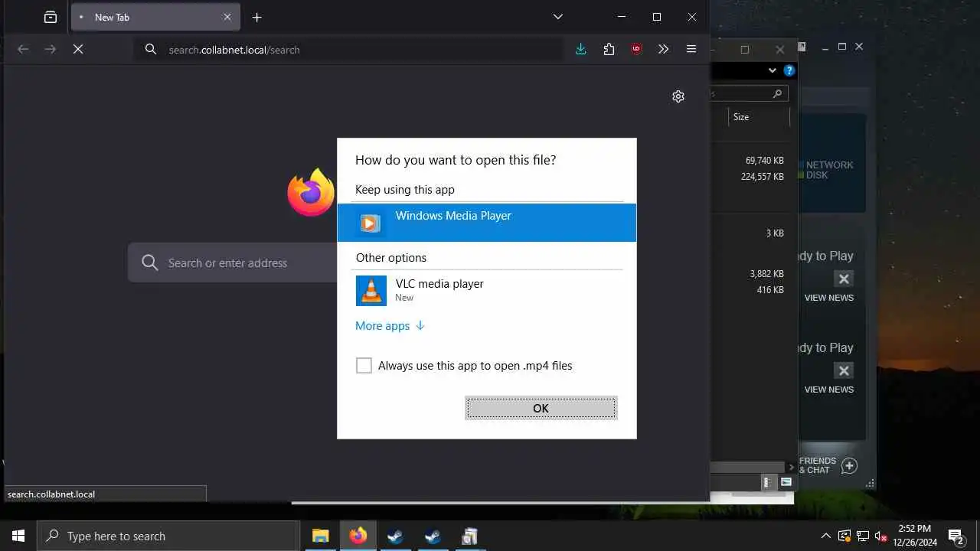Open Windows notification center
This screenshot has width=980, height=551.
coord(956,536)
